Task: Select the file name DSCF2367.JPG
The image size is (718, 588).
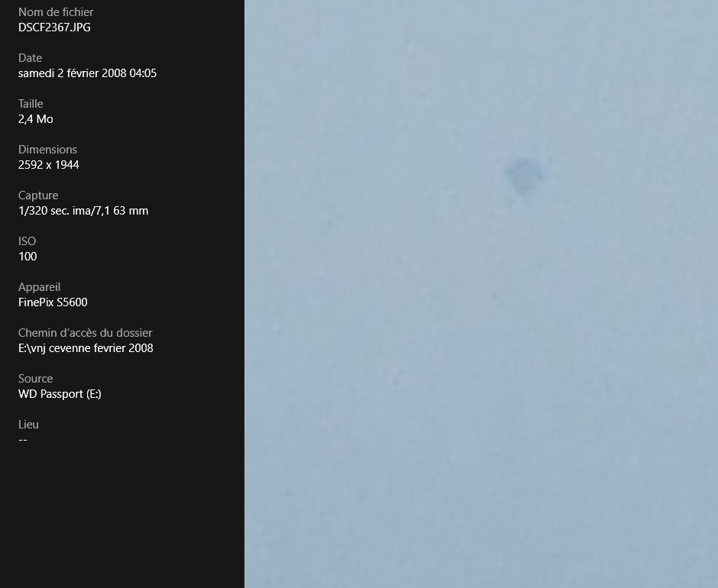Action: 54,27
